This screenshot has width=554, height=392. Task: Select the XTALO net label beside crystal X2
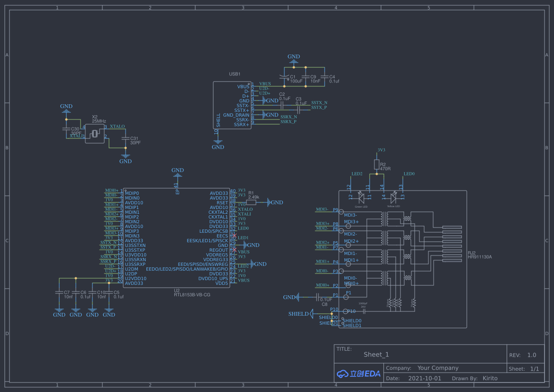click(118, 127)
